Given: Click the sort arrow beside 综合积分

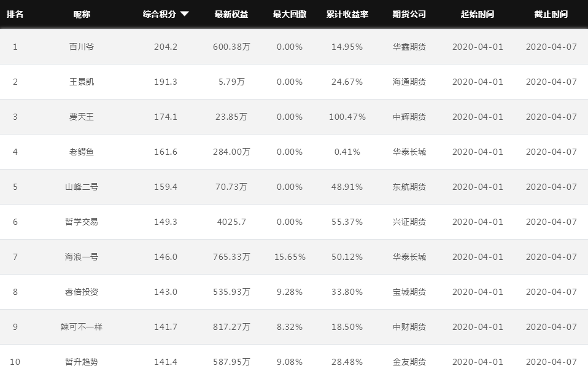Looking at the screenshot, I should coord(185,14).
